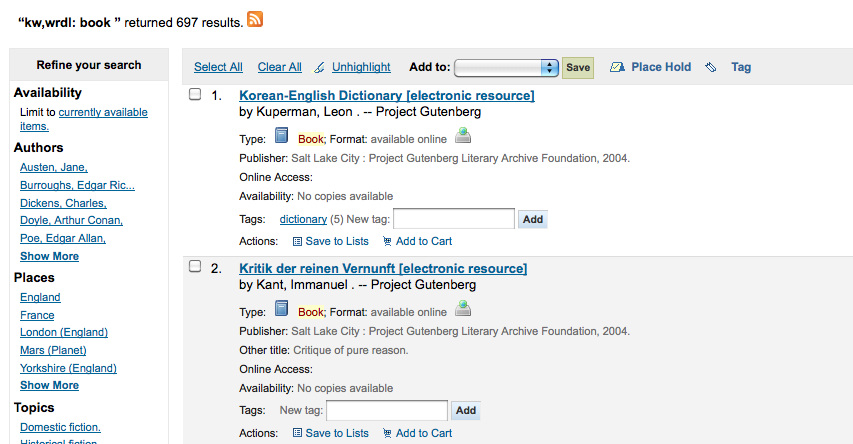This screenshot has height=444, width=853.
Task: Click the Place Hold icon
Action: click(615, 67)
